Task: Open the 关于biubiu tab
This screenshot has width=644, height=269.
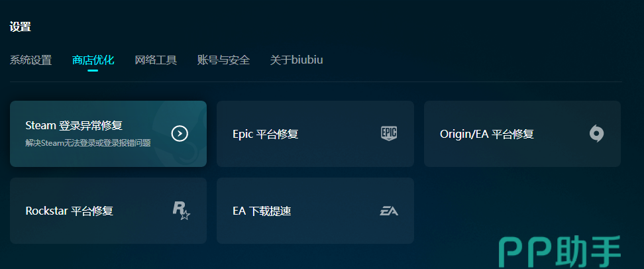Action: [x=296, y=60]
